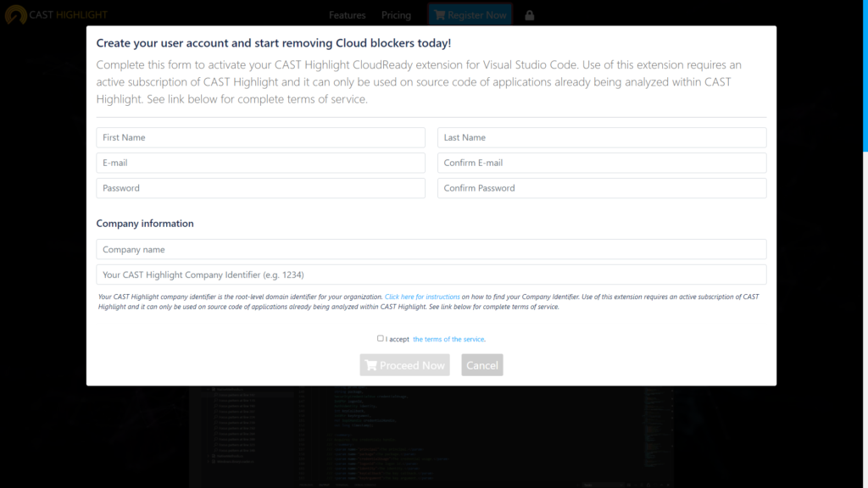Open "Click here for instructions" link

(421, 296)
